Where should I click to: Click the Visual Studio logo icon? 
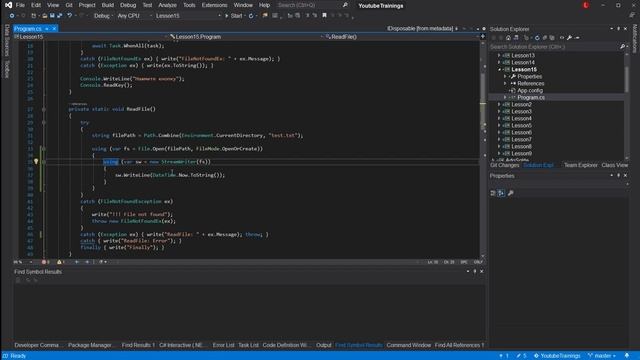tap(8, 5)
